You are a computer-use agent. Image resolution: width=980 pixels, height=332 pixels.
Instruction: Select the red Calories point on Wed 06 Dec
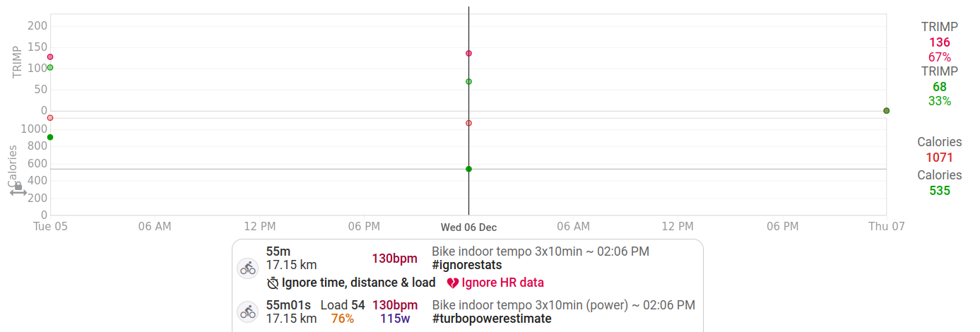click(468, 123)
